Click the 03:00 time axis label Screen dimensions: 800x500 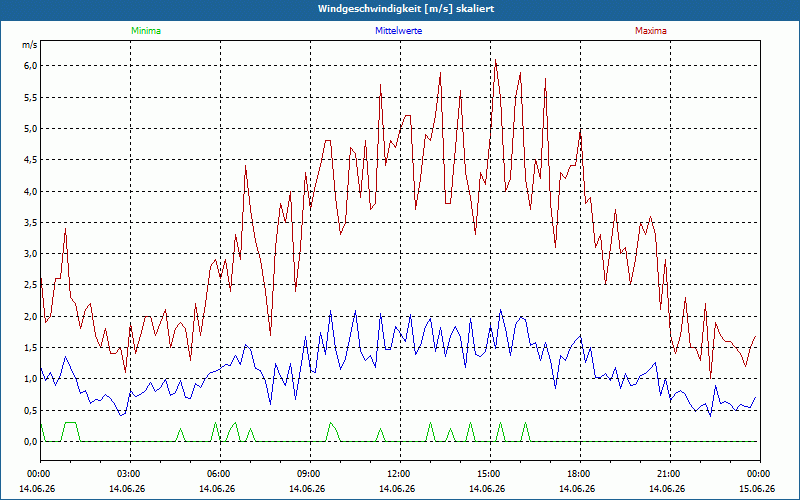[130, 474]
